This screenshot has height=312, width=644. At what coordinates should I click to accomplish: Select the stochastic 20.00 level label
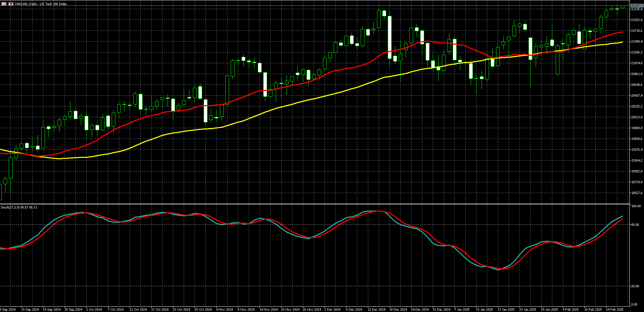tap(635, 286)
